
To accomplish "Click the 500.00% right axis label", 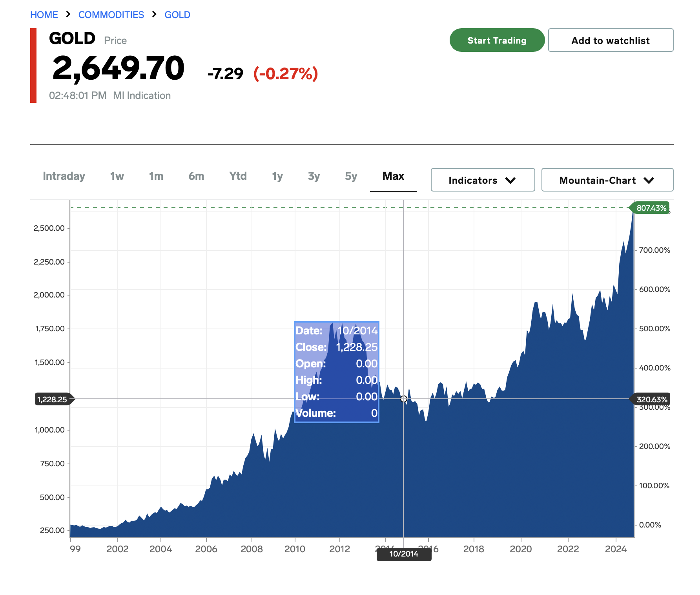I will [654, 329].
